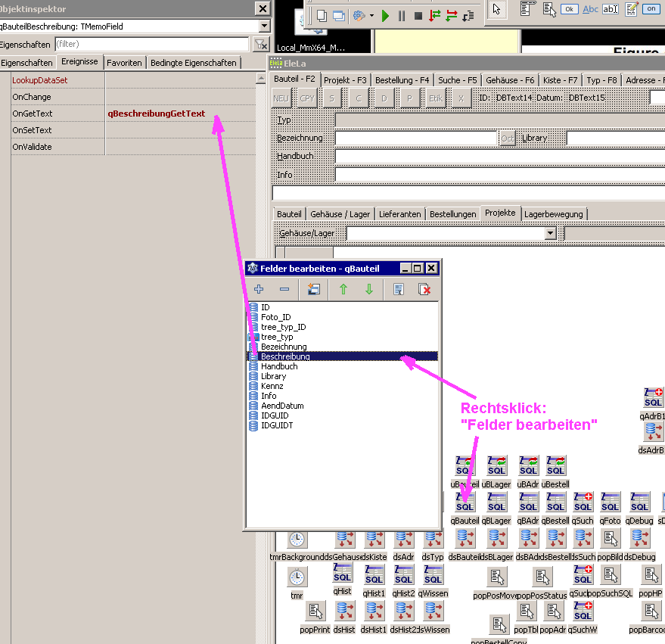Screen dimensions: 665x644
Task: Open the Projekt - F3 tab
Action: [x=345, y=79]
